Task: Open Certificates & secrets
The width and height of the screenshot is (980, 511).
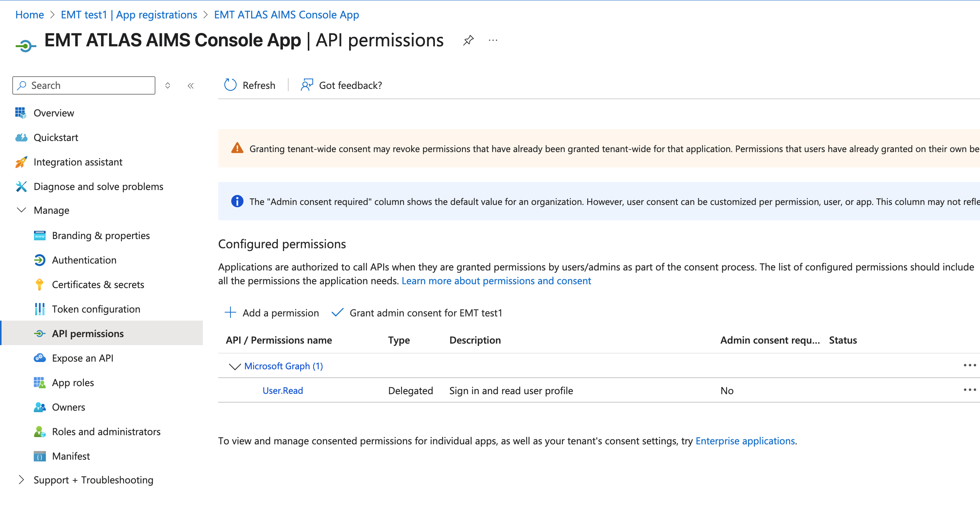Action: 98,285
